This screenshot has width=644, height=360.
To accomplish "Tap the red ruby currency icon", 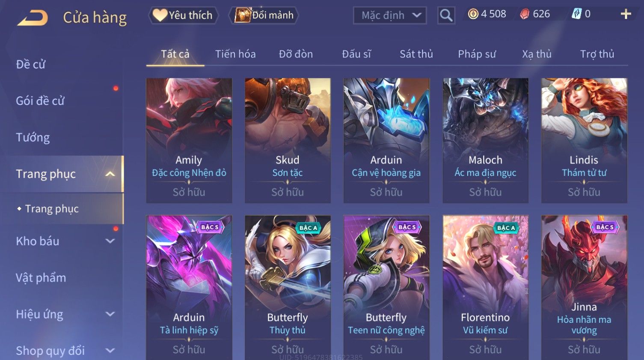I will point(525,14).
